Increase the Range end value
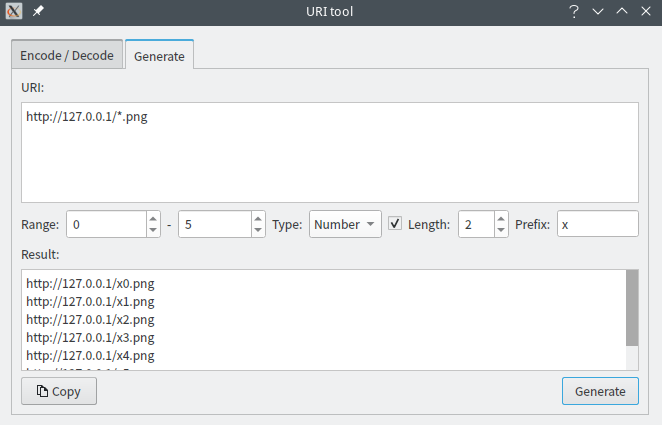Screen dimensions: 662x425 [x=258, y=219]
